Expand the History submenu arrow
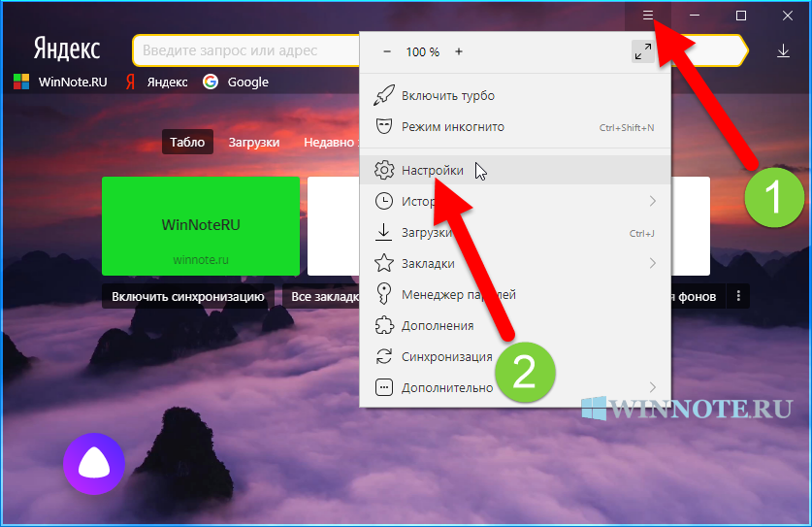 coord(653,201)
